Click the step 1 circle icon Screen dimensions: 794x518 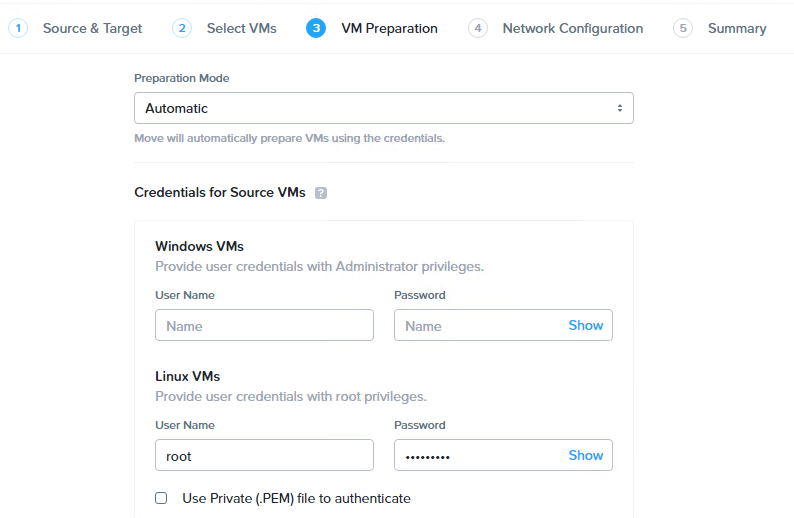point(18,28)
